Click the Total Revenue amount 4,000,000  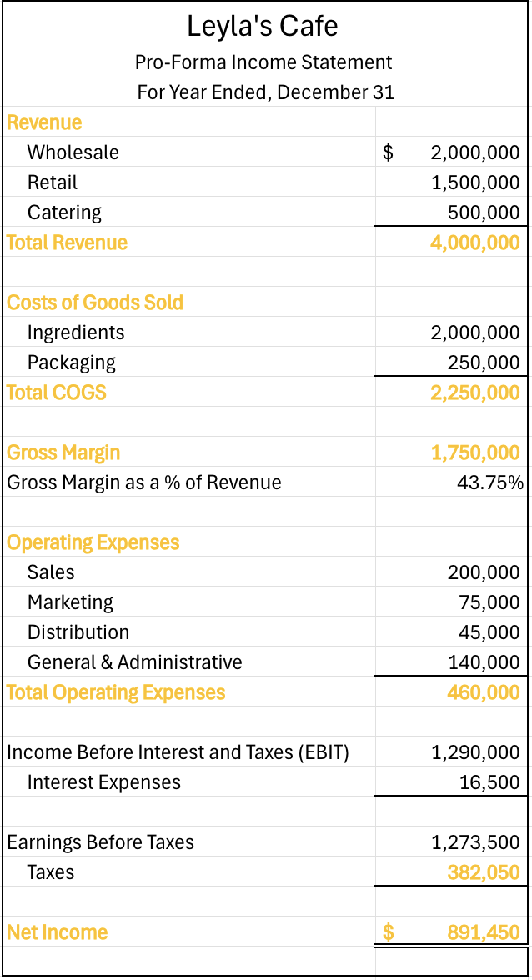(x=474, y=242)
